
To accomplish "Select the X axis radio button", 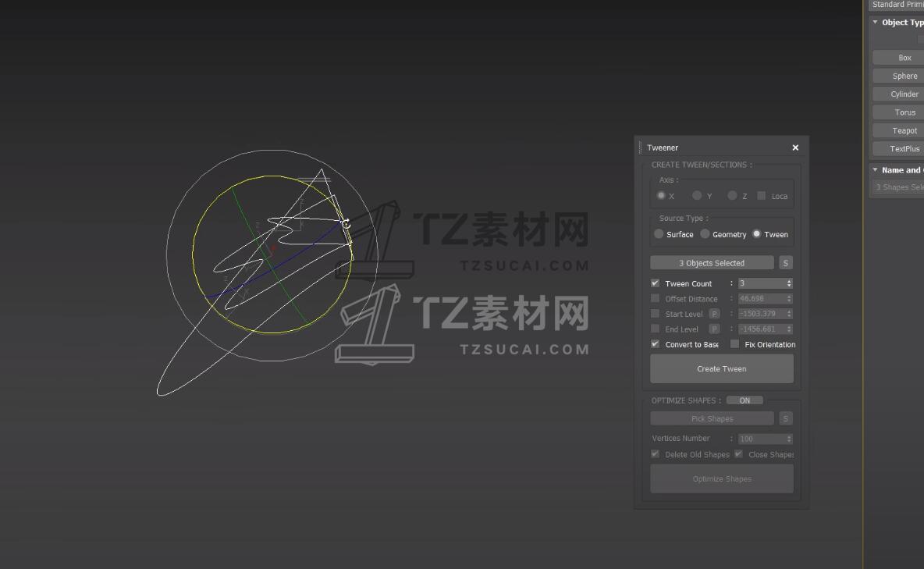I will 661,195.
